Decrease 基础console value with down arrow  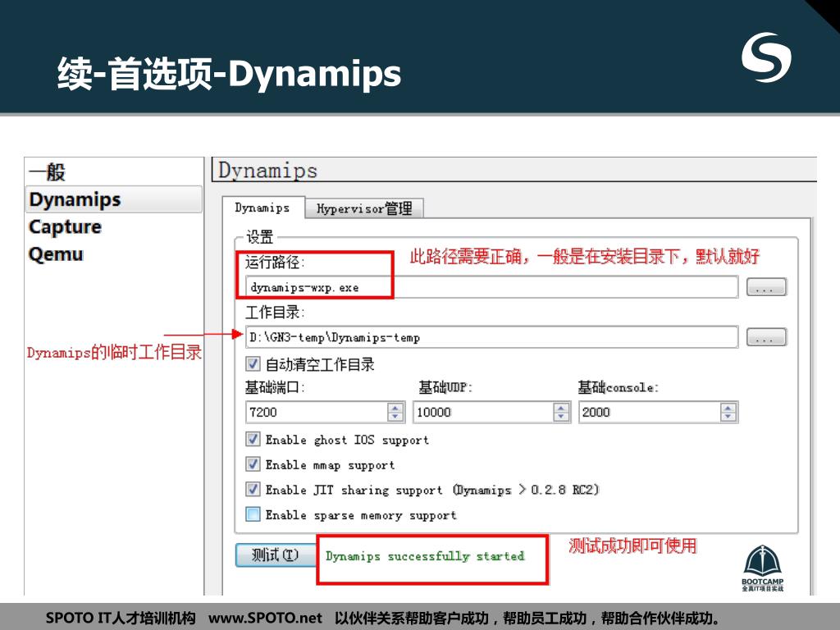728,418
